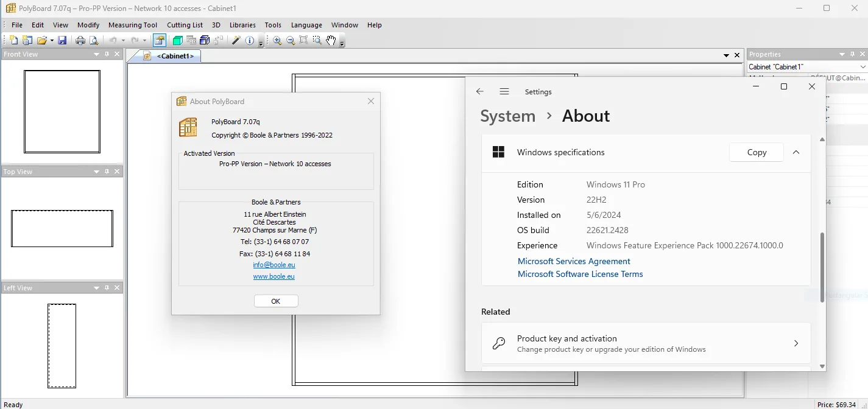The image size is (868, 409).
Task: Open the www.boole.eu website link
Action: click(x=274, y=276)
